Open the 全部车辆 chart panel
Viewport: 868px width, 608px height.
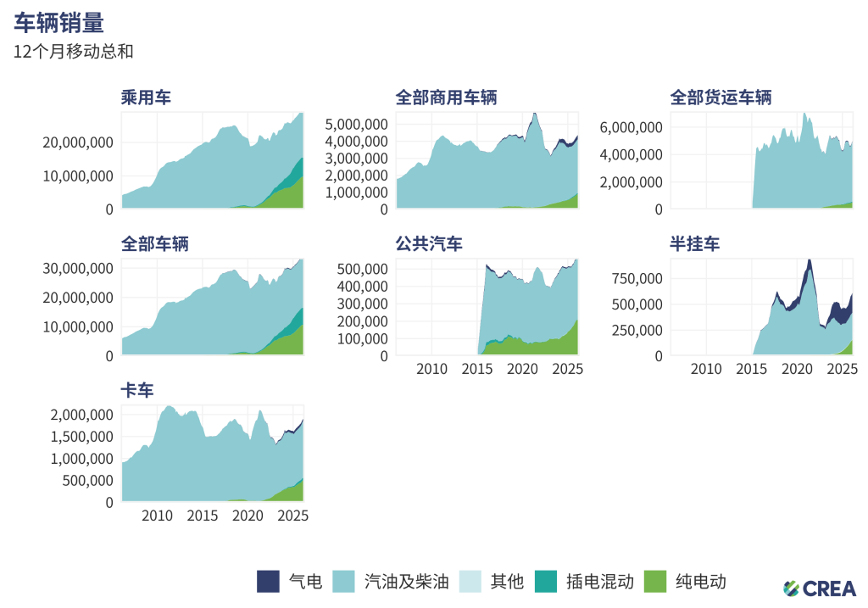[212, 307]
